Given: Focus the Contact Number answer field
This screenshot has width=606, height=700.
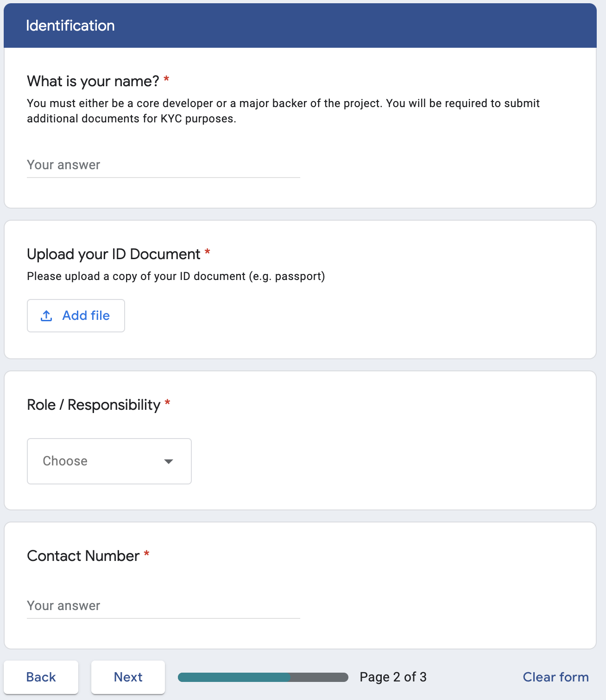Looking at the screenshot, I should pyautogui.click(x=163, y=606).
